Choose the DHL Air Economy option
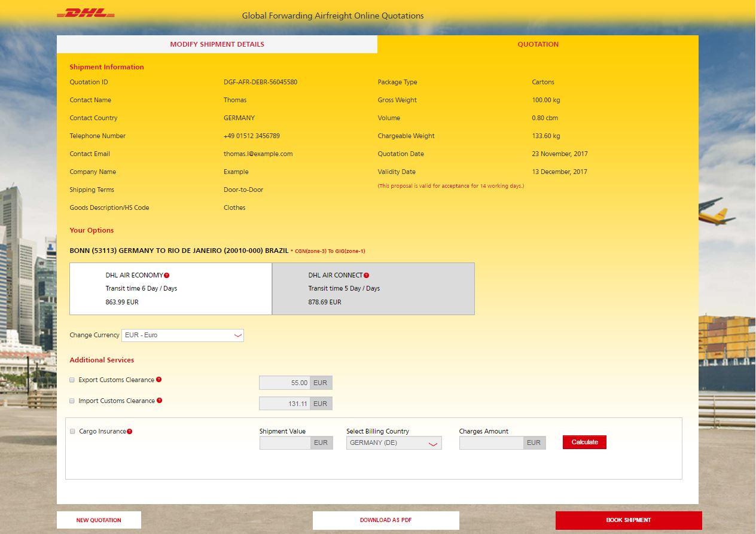 pos(171,289)
